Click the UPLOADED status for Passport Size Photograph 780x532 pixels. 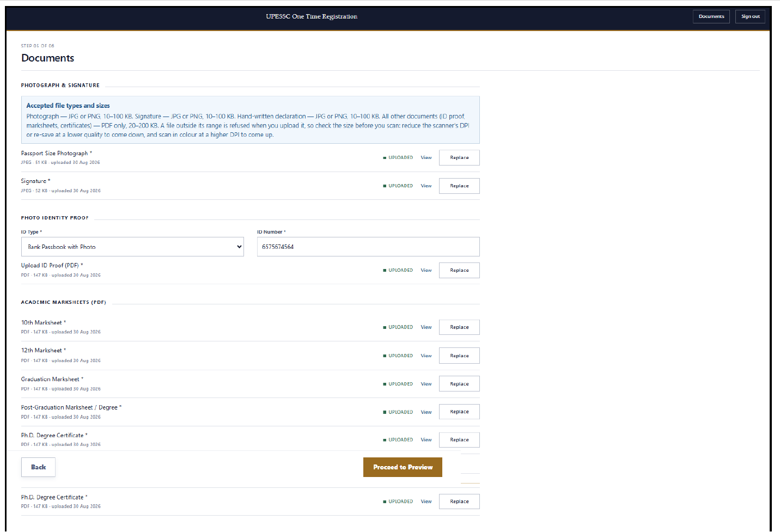pos(398,158)
